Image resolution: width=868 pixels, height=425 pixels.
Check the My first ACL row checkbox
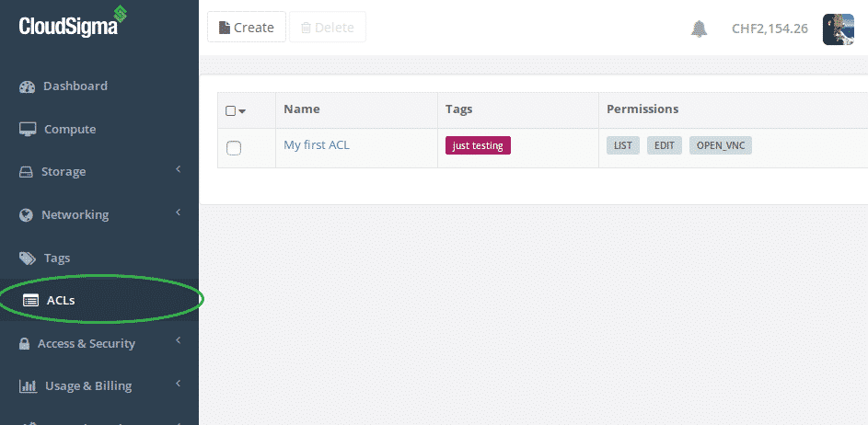coord(234,148)
